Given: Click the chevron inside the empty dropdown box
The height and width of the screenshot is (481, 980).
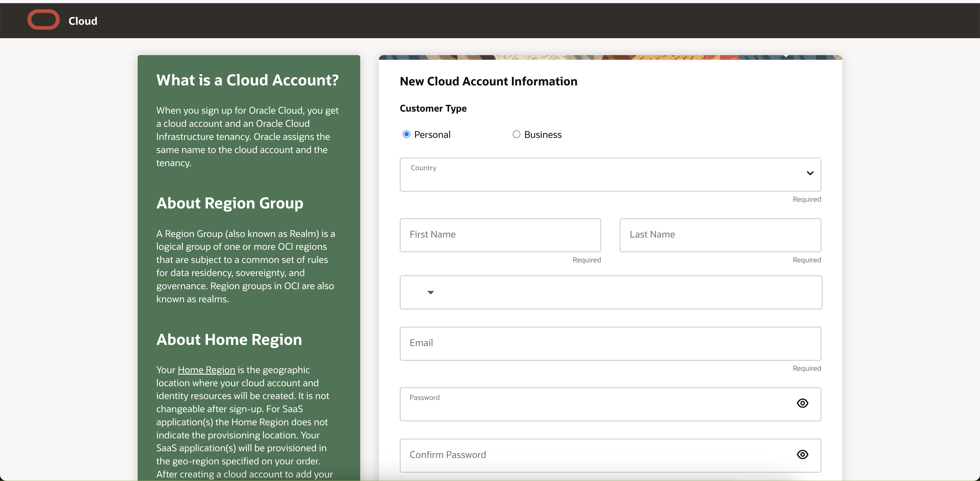Looking at the screenshot, I should [431, 292].
